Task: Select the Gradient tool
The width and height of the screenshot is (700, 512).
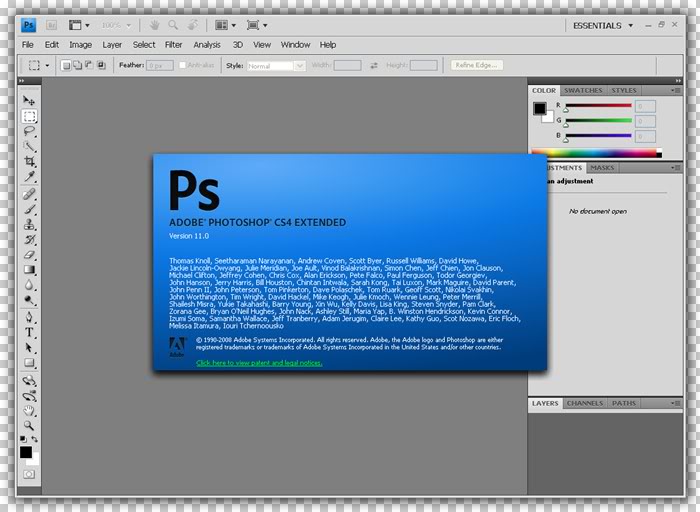Action: [x=29, y=270]
